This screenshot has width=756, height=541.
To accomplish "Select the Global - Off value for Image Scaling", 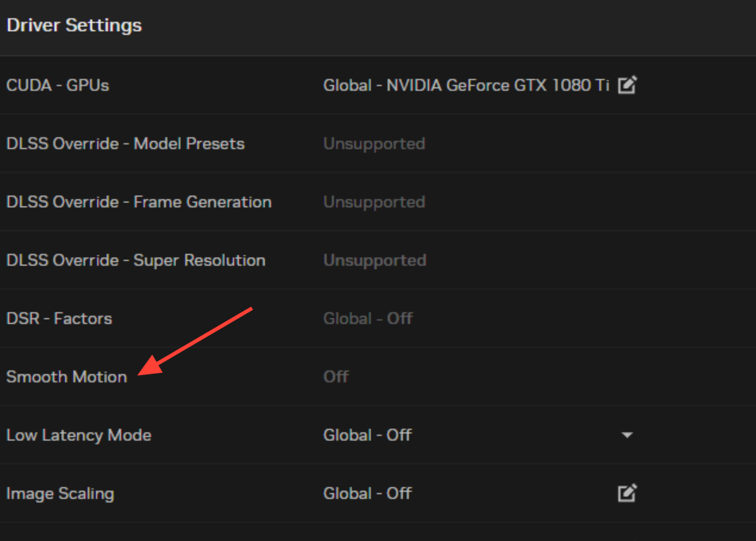I will coord(367,493).
